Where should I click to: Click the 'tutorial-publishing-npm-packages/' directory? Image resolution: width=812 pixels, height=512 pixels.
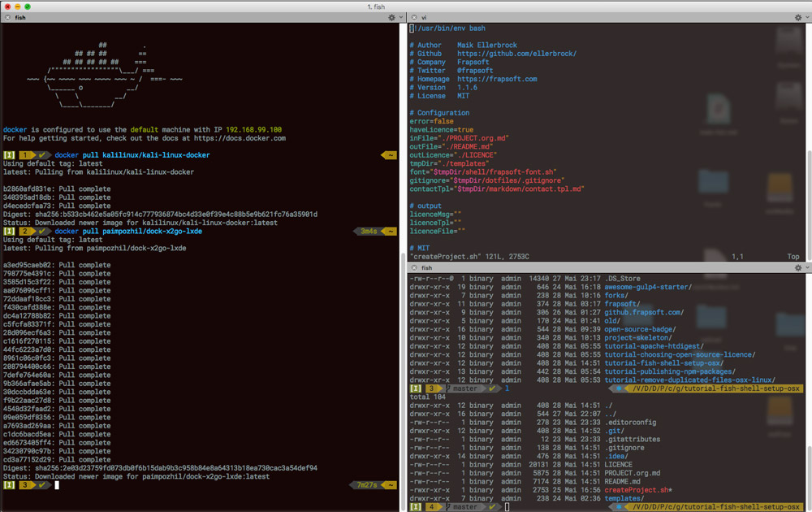pyautogui.click(x=670, y=371)
